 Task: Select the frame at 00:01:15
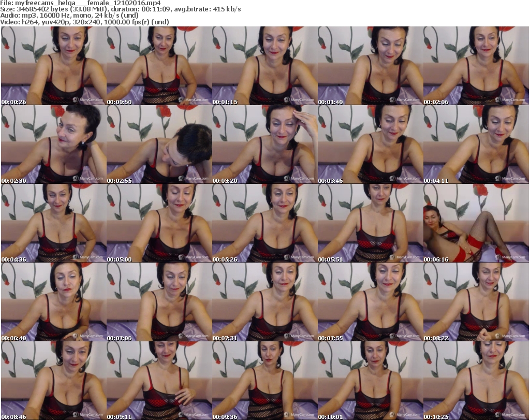tap(264, 66)
